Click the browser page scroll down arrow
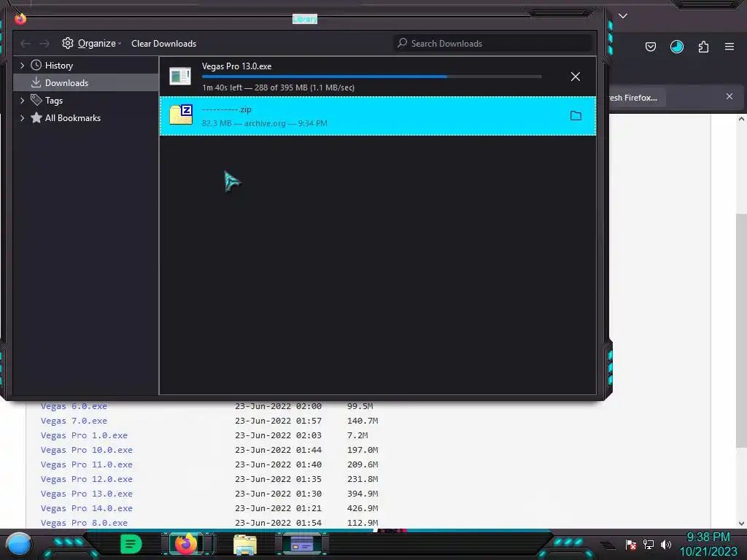This screenshot has width=747, height=560. click(741, 524)
